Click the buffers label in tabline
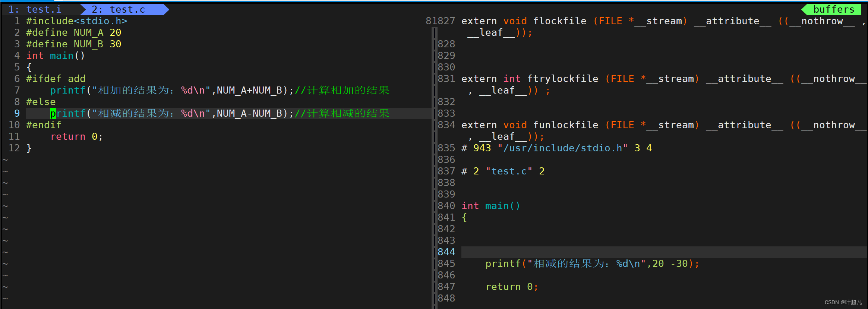The width and height of the screenshot is (868, 309). [x=834, y=9]
